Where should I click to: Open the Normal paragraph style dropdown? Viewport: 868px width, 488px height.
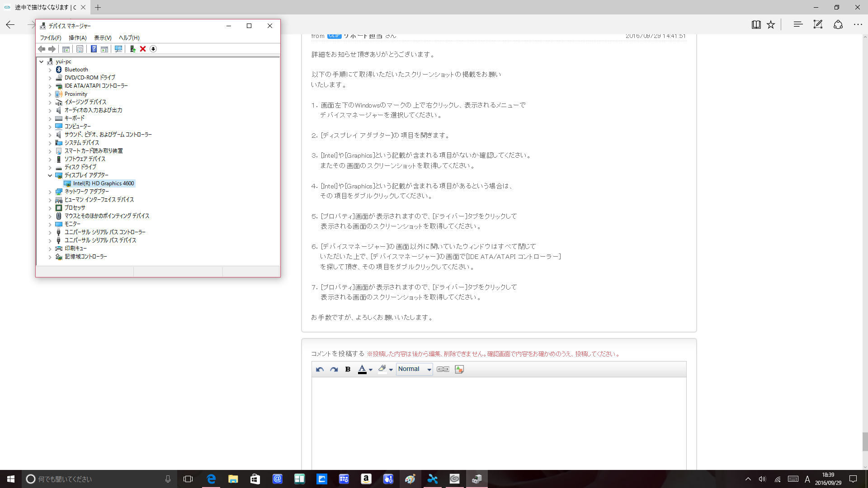pos(414,369)
